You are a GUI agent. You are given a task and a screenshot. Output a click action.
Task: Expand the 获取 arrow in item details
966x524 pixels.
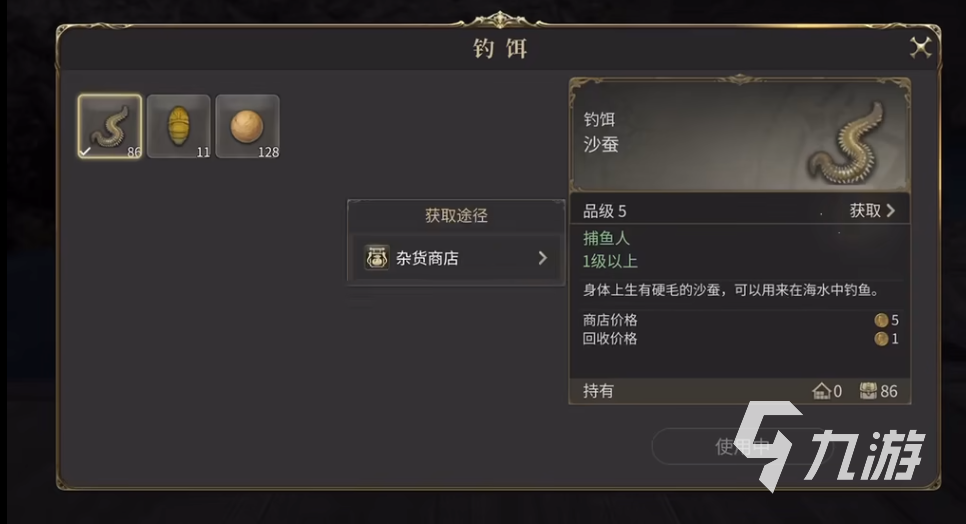[890, 211]
